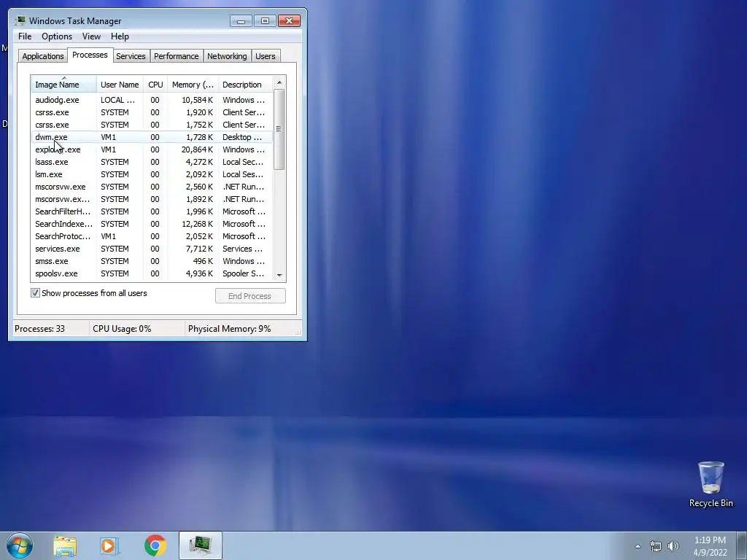The width and height of the screenshot is (747, 560).
Task: Switch to the Applications tab
Action: pos(43,55)
